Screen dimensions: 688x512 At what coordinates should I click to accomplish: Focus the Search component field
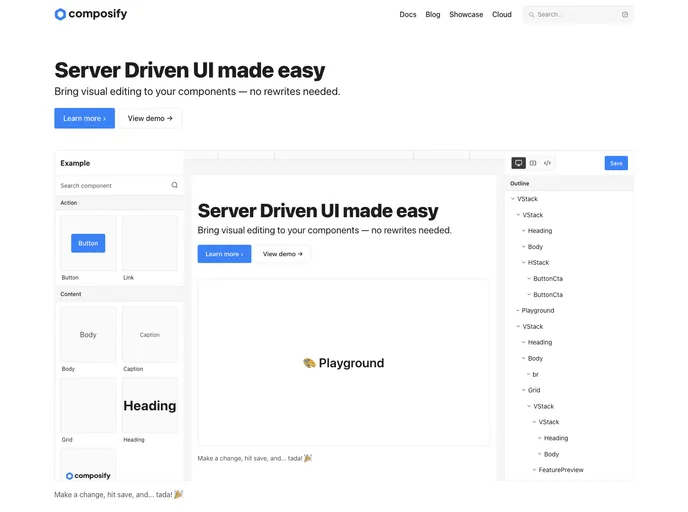(x=119, y=185)
